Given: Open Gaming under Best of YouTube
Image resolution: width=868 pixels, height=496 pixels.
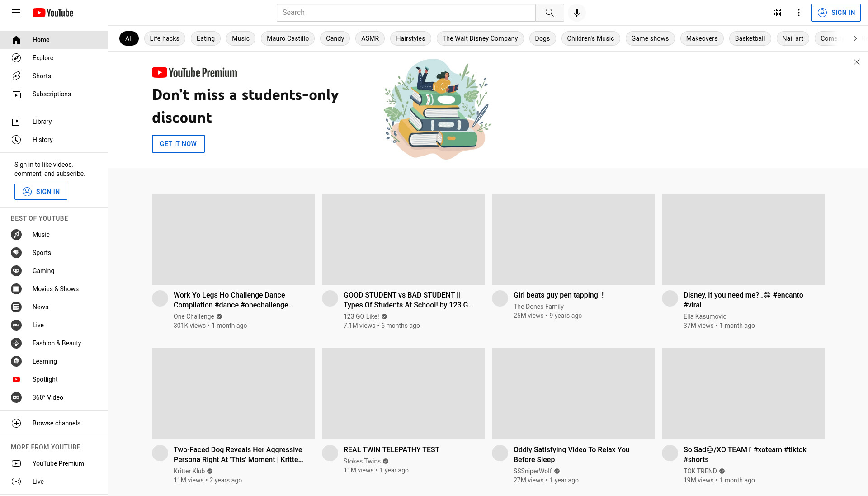Looking at the screenshot, I should pos(54,271).
